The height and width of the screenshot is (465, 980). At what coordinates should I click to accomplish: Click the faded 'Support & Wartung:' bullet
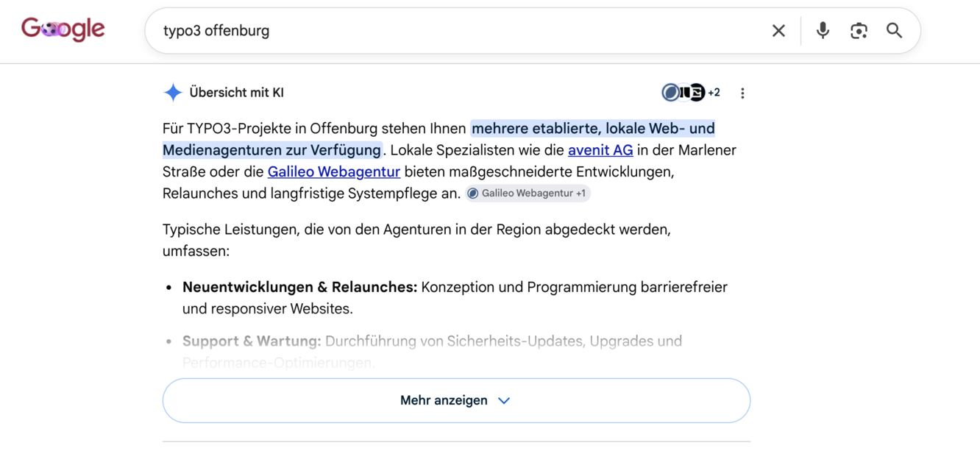click(252, 341)
